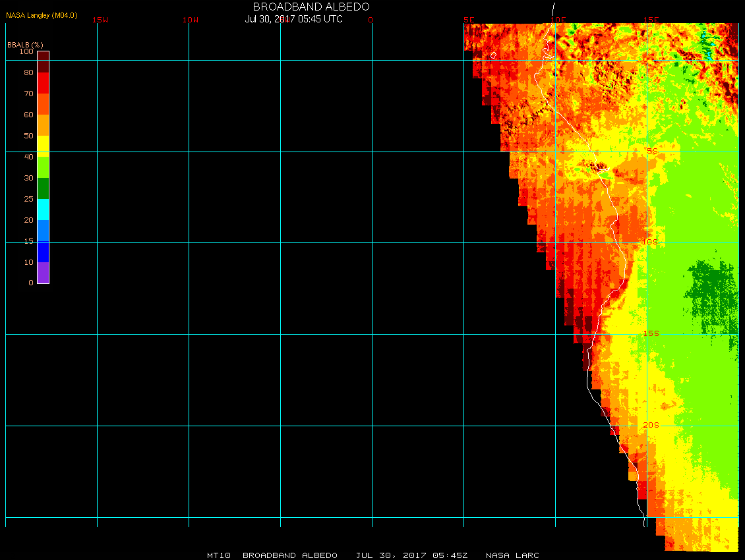The width and height of the screenshot is (745, 560).
Task: Select the 10E longitude label
Action: (558, 20)
